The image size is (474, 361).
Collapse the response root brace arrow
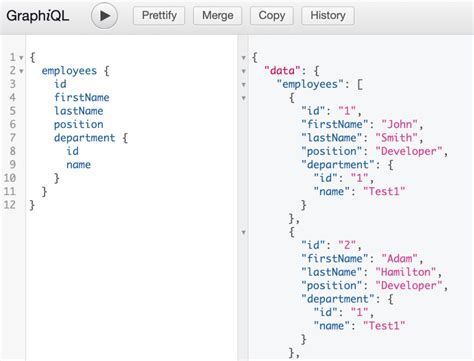coord(244,58)
